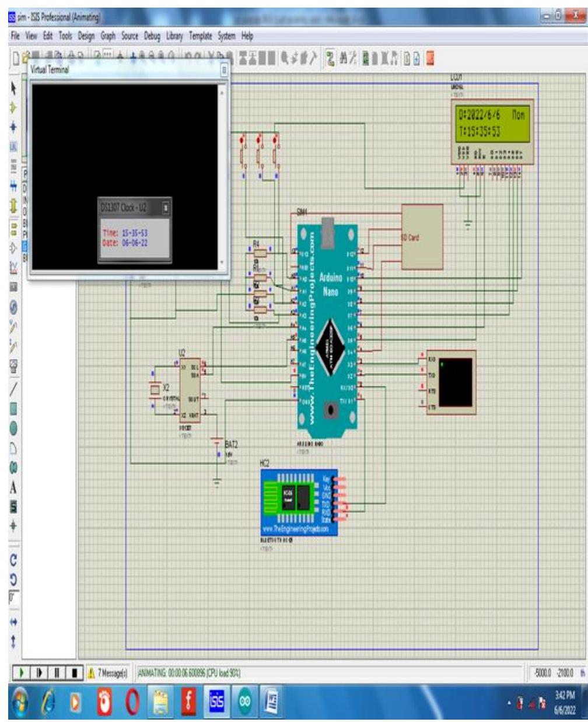Select the Tape Recorder mode tool
Viewport: 588px width, 722px height.
[13, 287]
